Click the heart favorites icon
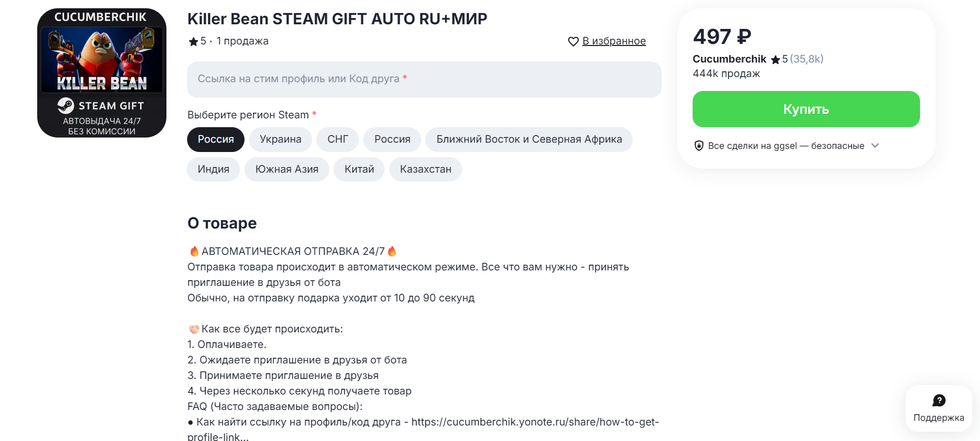 (x=573, y=41)
